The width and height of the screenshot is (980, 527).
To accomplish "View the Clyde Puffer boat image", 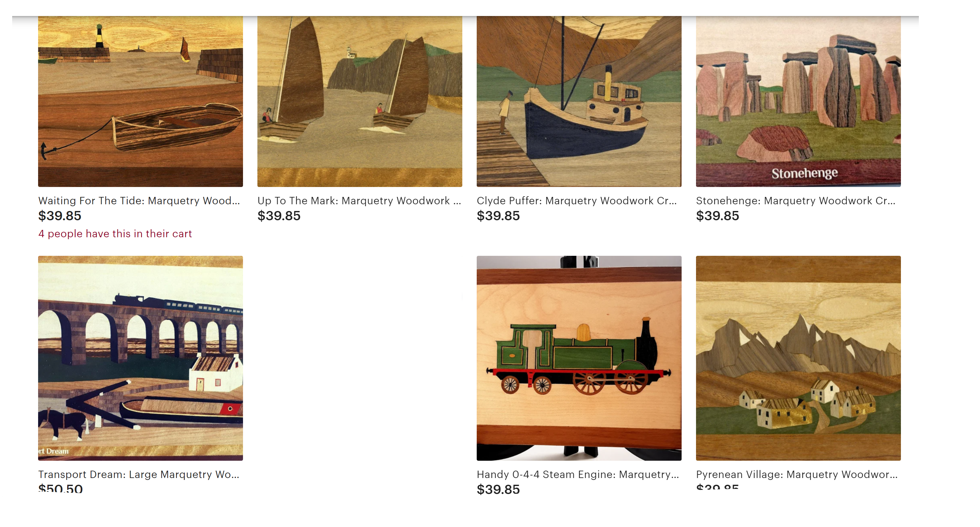I will coord(579,101).
